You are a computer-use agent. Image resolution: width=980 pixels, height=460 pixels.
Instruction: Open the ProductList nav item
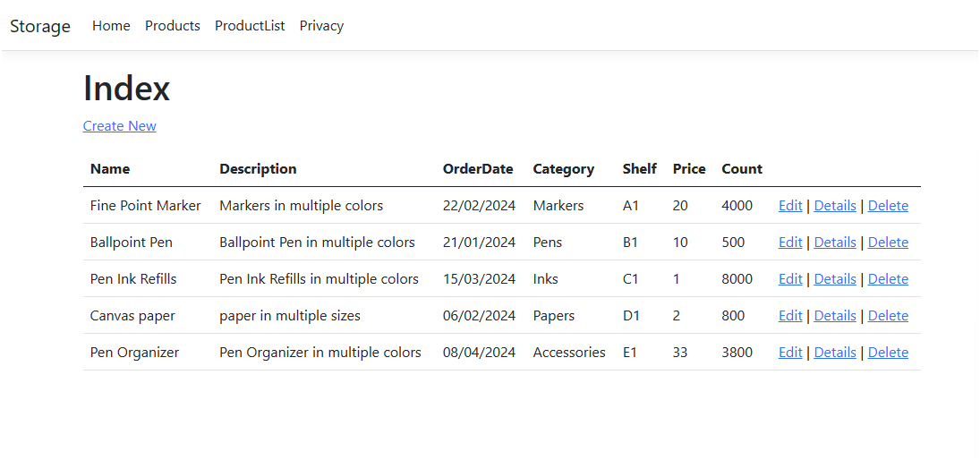[250, 26]
